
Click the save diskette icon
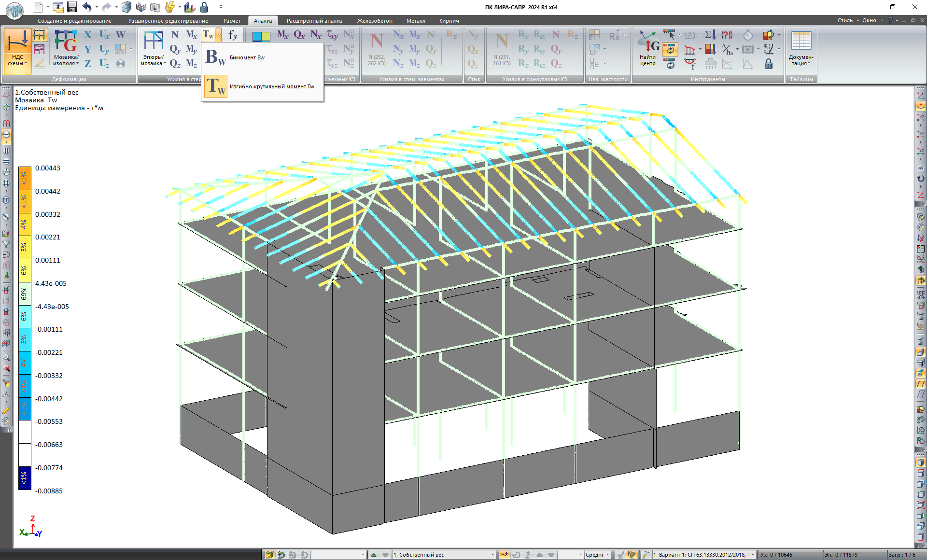72,7
